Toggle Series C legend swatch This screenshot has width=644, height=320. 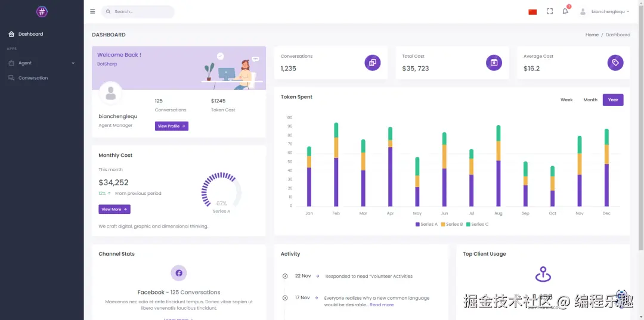point(468,225)
